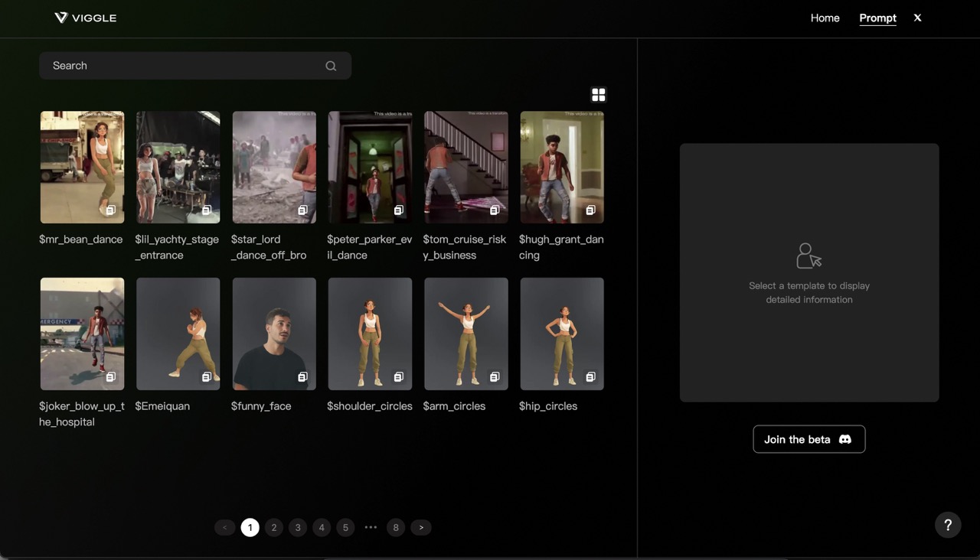Click the search magnifier icon
Screen dimensions: 980x560
(330, 65)
